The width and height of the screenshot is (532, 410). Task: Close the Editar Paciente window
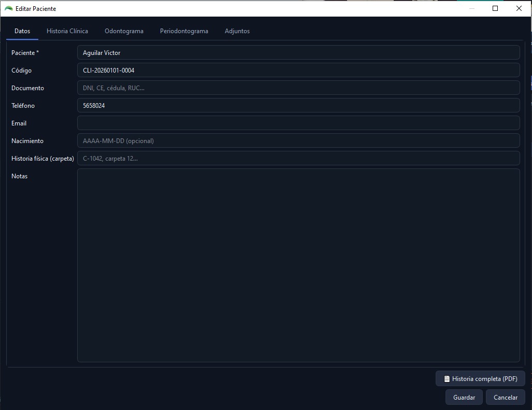pyautogui.click(x=519, y=8)
